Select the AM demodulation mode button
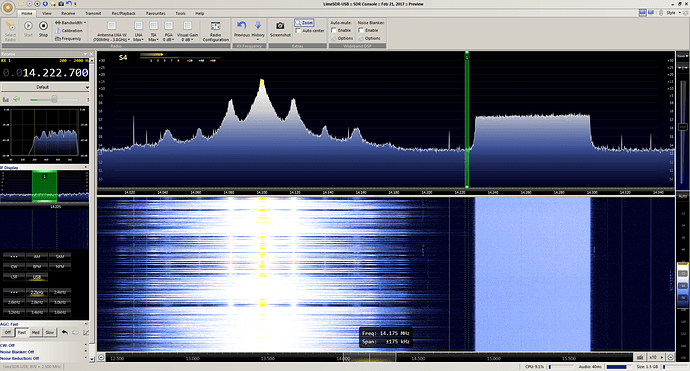Screen dimensions: 690x371 click(37, 256)
